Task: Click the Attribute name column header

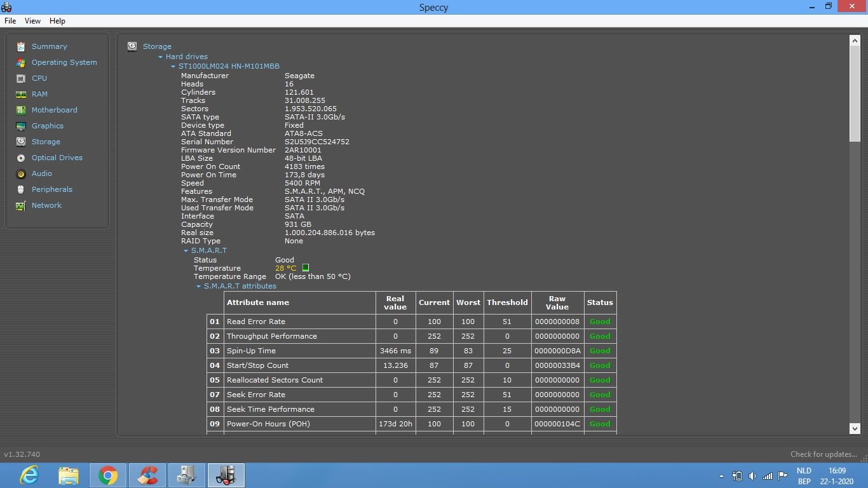Action: pos(258,302)
